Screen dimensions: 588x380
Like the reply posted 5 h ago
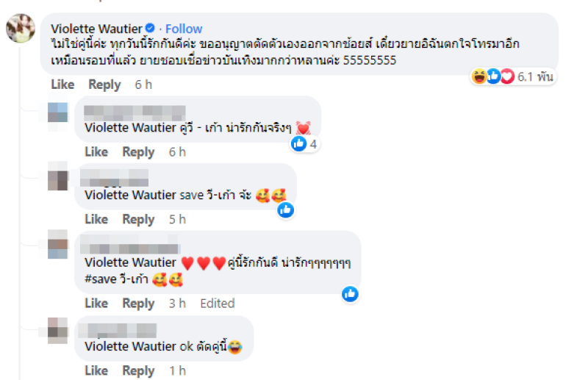[x=96, y=220]
